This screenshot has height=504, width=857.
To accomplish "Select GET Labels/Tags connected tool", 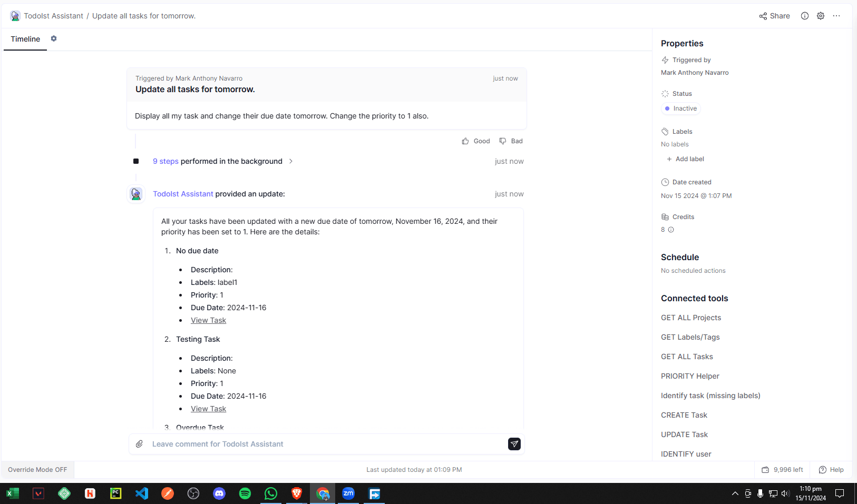I will coord(690,337).
